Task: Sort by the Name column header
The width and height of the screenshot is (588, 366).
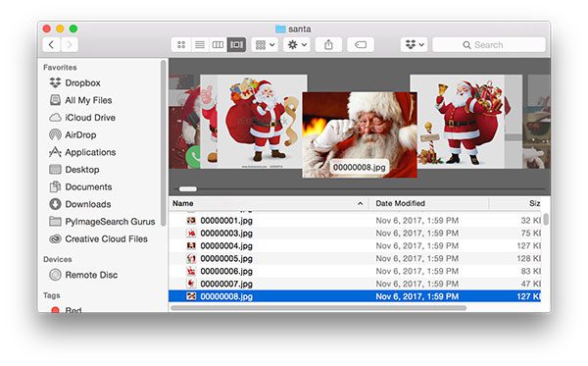Action: [183, 203]
